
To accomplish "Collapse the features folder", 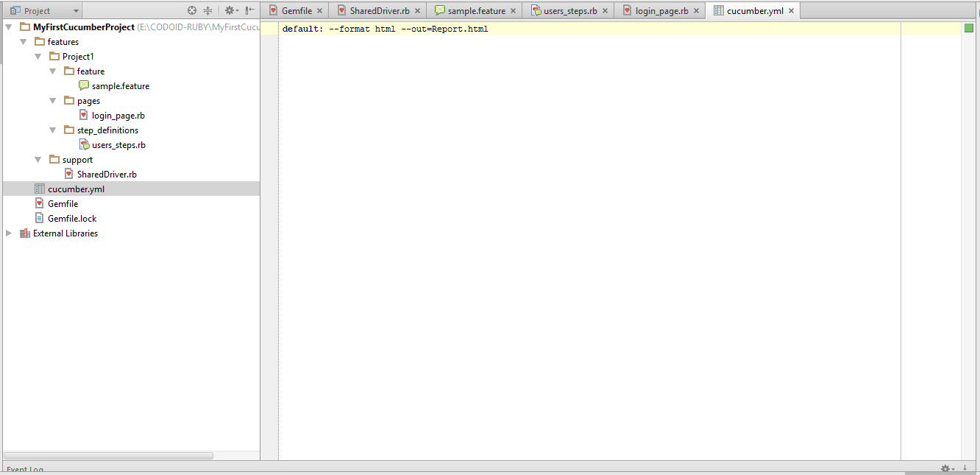I will coord(24,42).
